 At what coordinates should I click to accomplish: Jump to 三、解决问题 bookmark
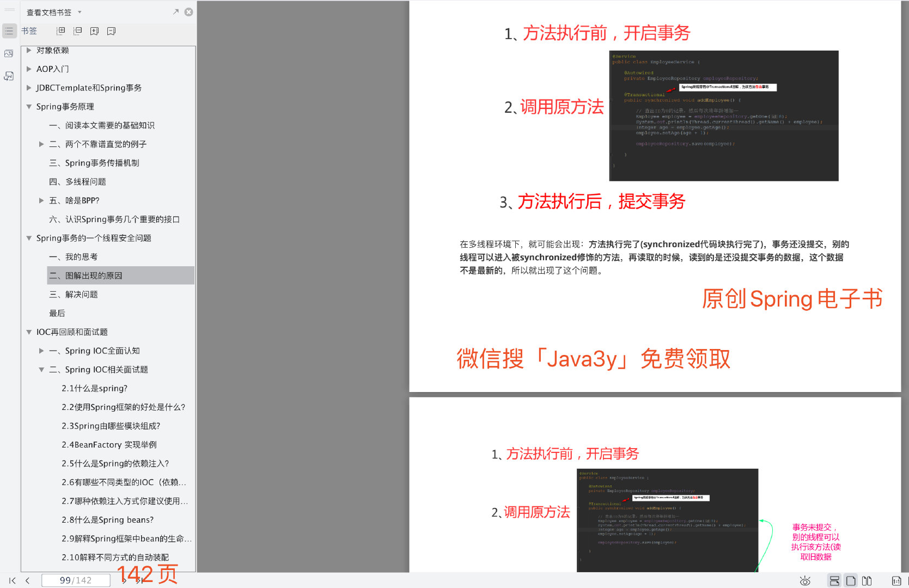pyautogui.click(x=74, y=295)
